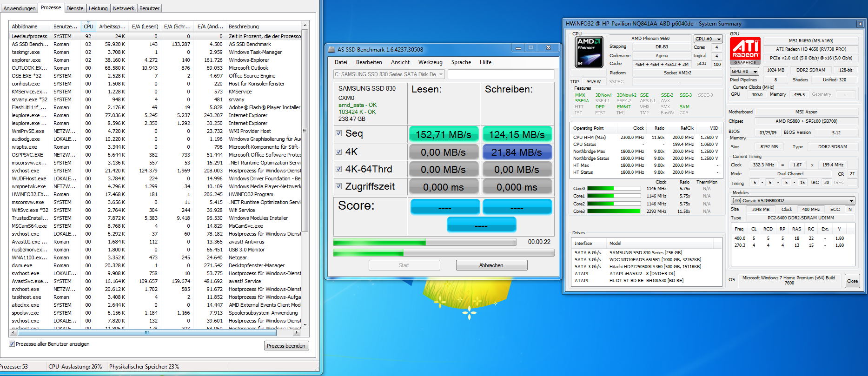Close the HWiNFO32 System Summary window
The image size is (868, 376).
(x=860, y=24)
